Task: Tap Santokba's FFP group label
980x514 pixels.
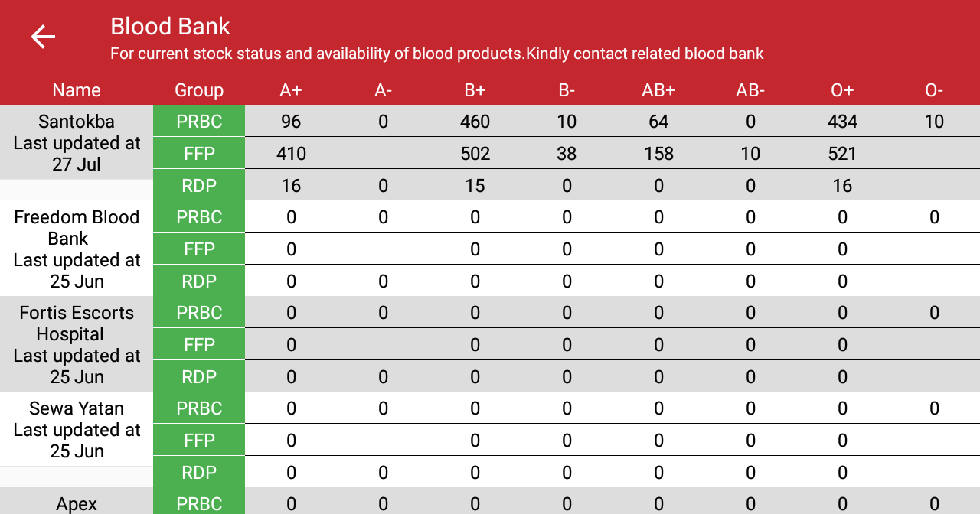Action: coord(199,154)
